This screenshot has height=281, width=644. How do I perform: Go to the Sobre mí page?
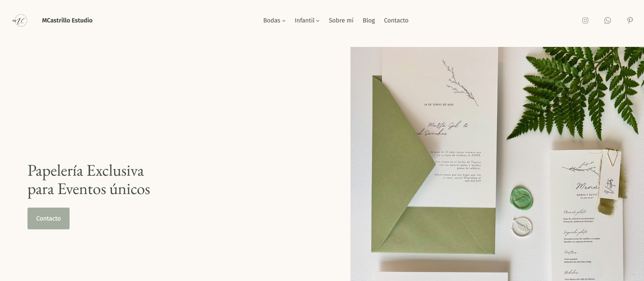pyautogui.click(x=341, y=20)
